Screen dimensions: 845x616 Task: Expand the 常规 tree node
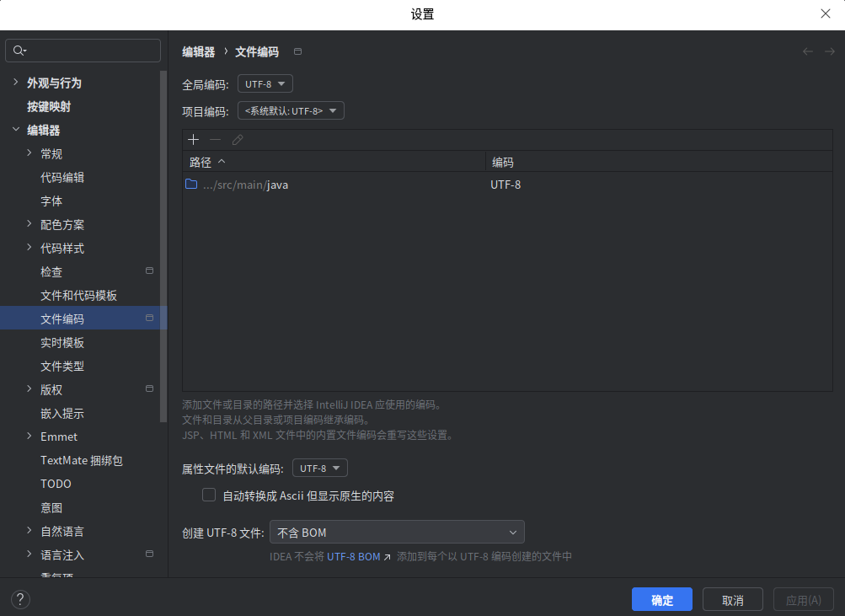(29, 153)
